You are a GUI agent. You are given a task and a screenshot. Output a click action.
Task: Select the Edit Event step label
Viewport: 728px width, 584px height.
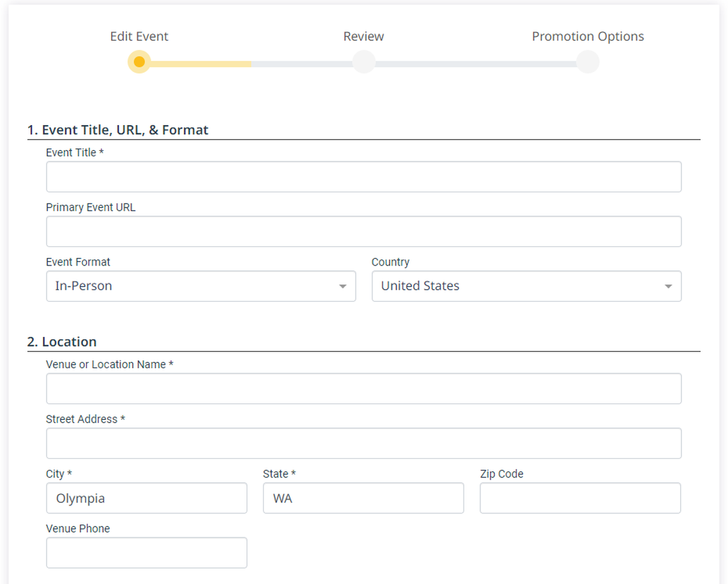tap(139, 36)
